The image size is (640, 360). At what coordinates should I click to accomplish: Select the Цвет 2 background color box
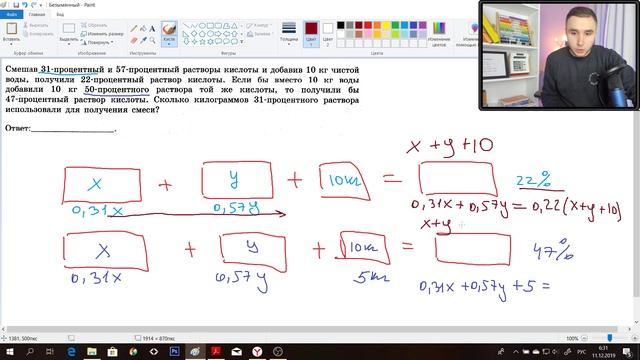pos(328,33)
